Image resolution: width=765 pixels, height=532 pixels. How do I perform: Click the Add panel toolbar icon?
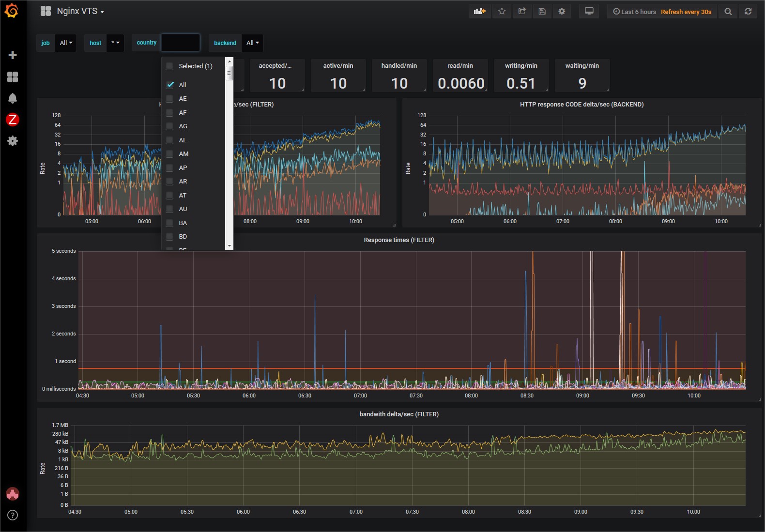tap(479, 12)
